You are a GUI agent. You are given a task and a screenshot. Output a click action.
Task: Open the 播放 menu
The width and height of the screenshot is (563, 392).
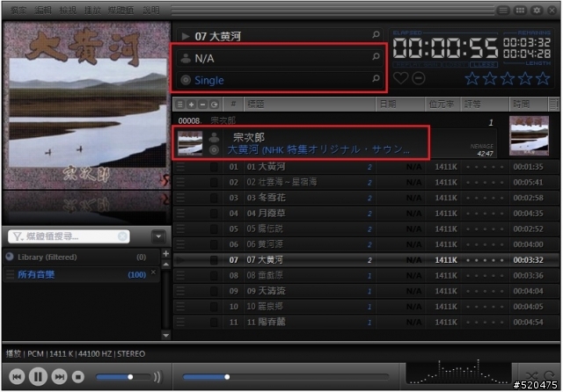pos(92,11)
